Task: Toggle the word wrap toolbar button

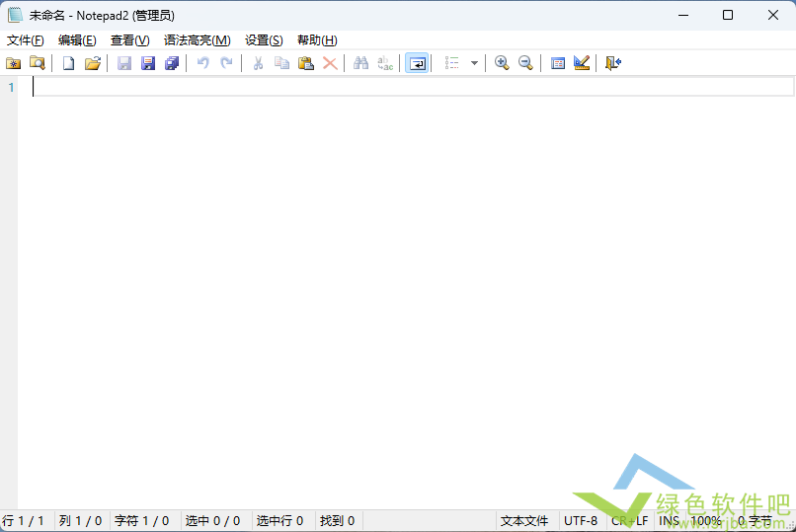Action: point(417,63)
